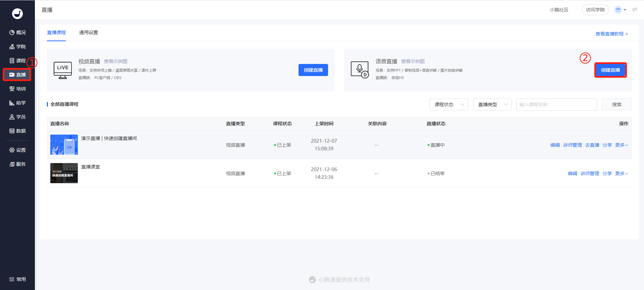The height and width of the screenshot is (290, 644).
Task: Open the 直播课堂 course thumbnail
Action: pos(64,173)
